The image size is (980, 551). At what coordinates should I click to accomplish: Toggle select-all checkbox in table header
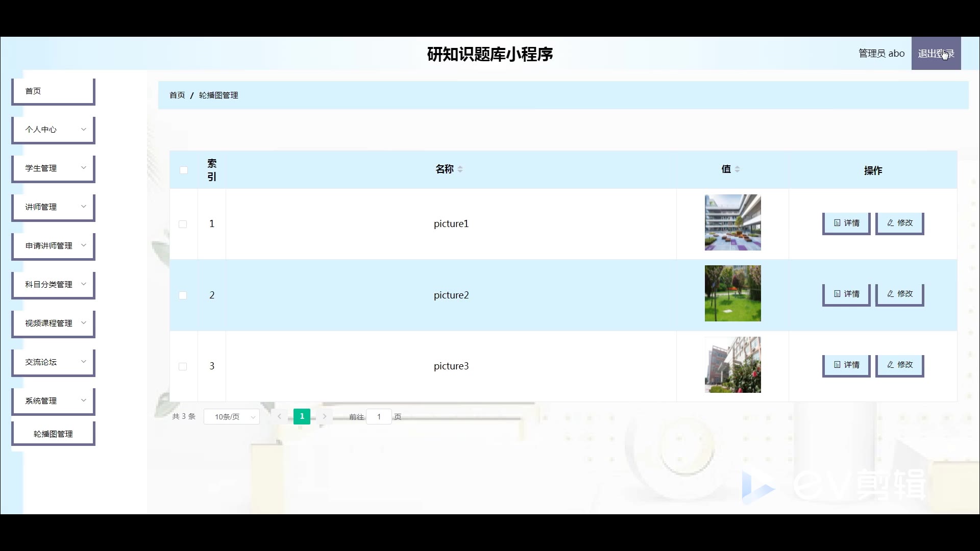coord(184,170)
